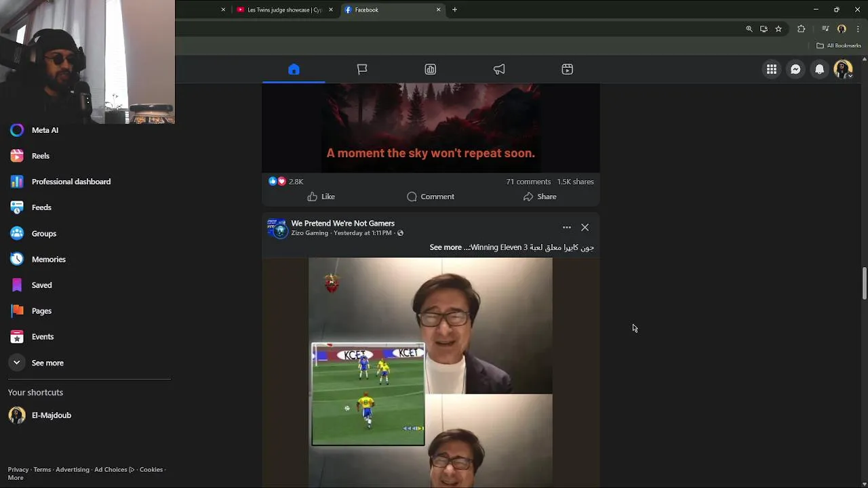The height and width of the screenshot is (488, 868).
Task: Comment on the sky moment post
Action: tap(431, 197)
